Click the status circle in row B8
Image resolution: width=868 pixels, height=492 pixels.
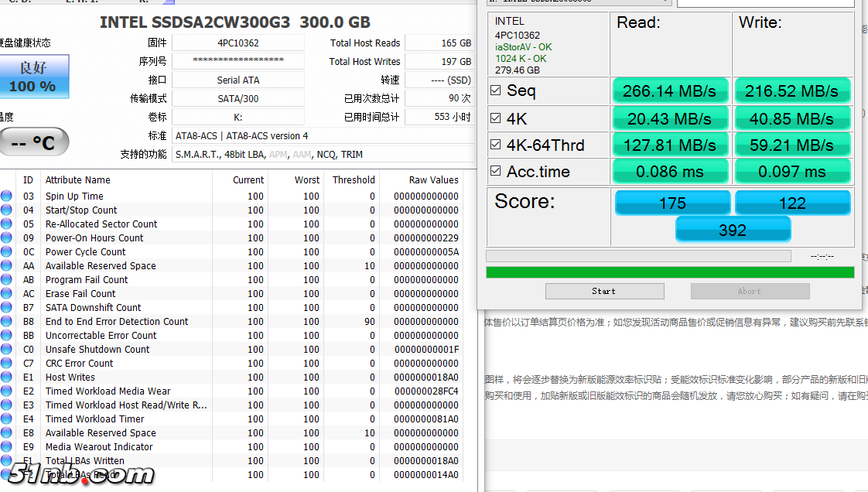point(6,321)
